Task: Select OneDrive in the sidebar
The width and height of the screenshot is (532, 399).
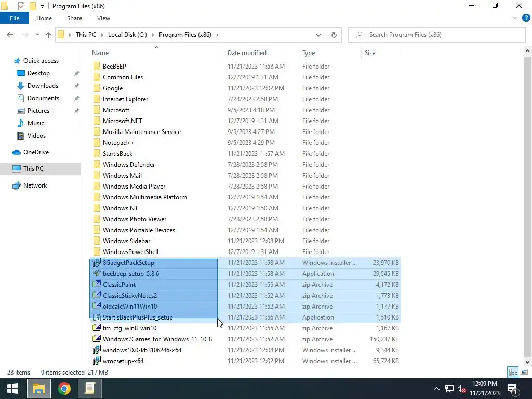Action: pos(36,152)
